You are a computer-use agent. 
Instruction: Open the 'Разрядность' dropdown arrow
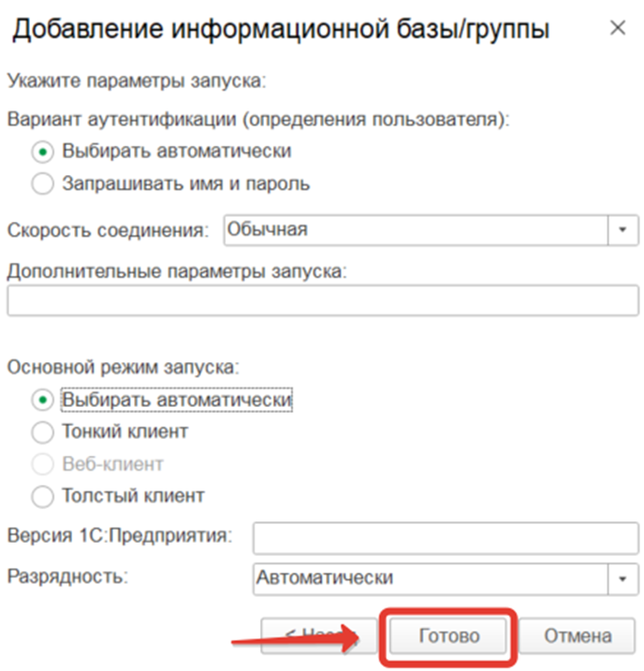tap(622, 579)
